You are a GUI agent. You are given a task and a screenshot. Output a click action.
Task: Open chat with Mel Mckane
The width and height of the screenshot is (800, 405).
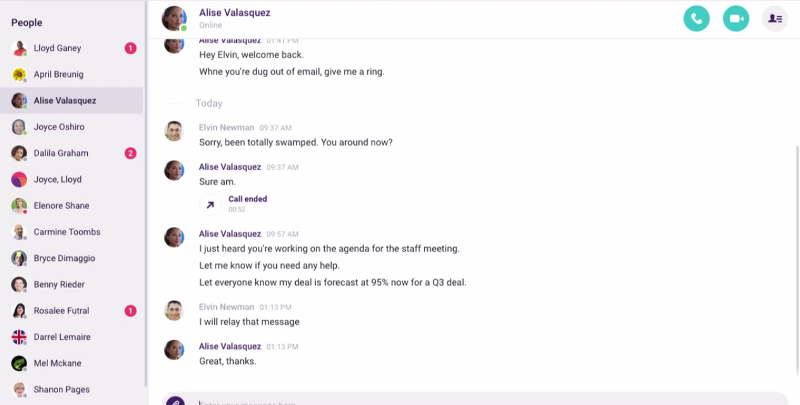pos(56,363)
